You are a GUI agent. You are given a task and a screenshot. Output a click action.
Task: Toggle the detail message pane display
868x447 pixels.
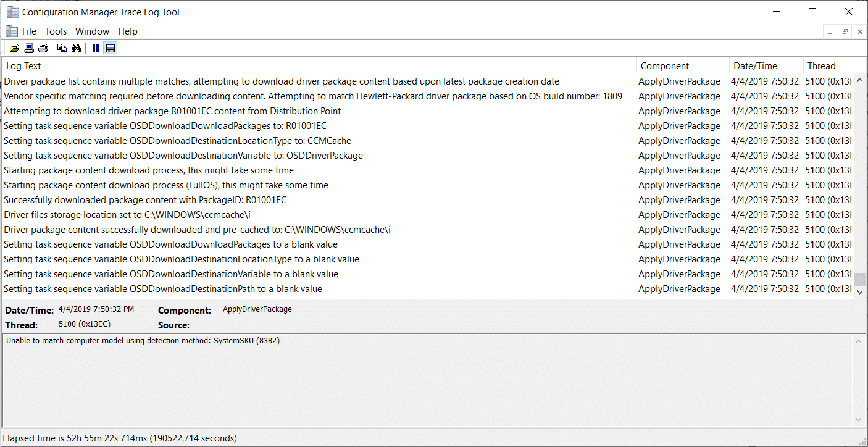[111, 48]
